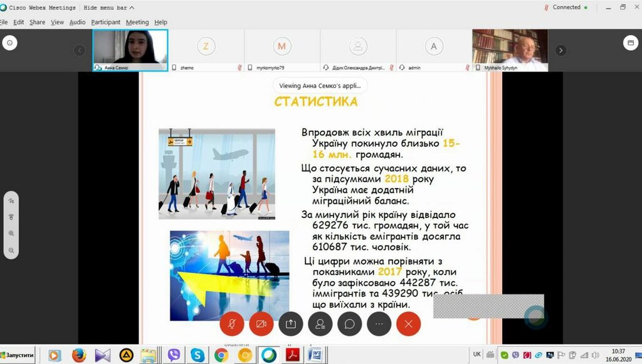The image size is (642, 364).
Task: Open the Meeting menu
Action: [x=137, y=22]
